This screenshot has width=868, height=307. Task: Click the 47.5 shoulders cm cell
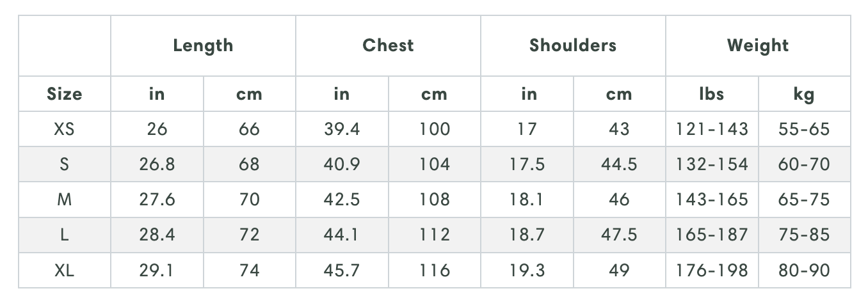[x=619, y=235]
